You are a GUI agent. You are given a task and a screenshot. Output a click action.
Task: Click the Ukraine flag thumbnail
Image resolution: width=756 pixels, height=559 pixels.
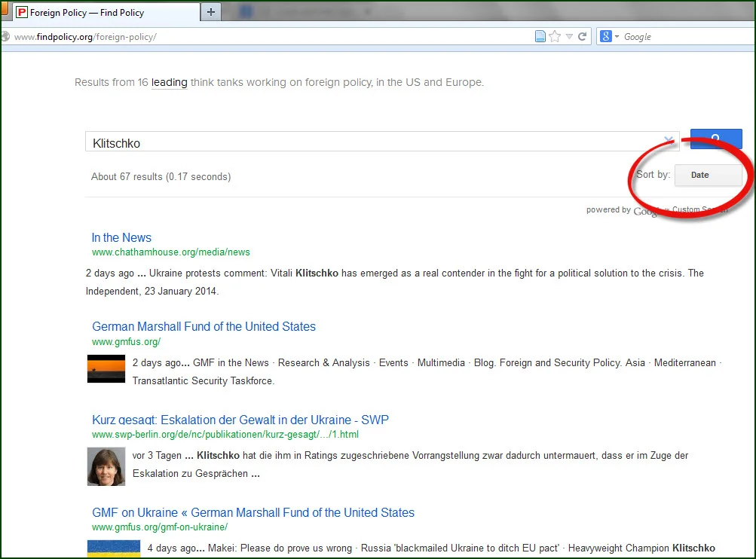click(x=114, y=549)
